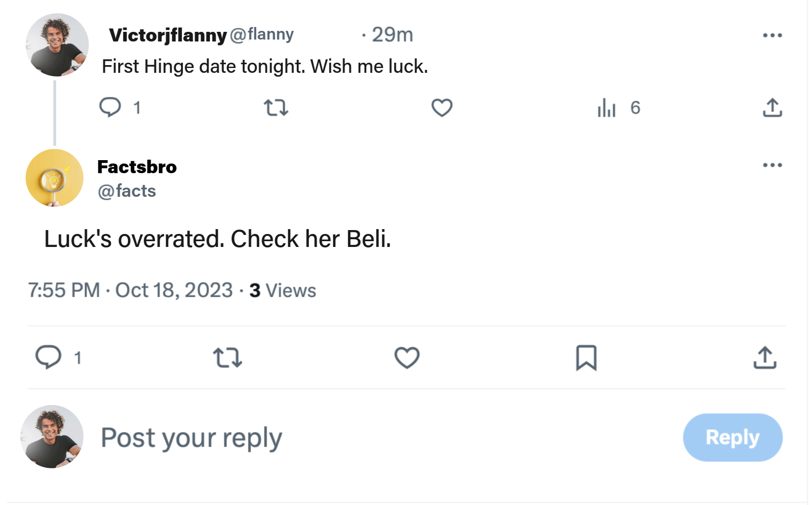Visit the @facts handle link
812x505 pixels.
(x=127, y=191)
